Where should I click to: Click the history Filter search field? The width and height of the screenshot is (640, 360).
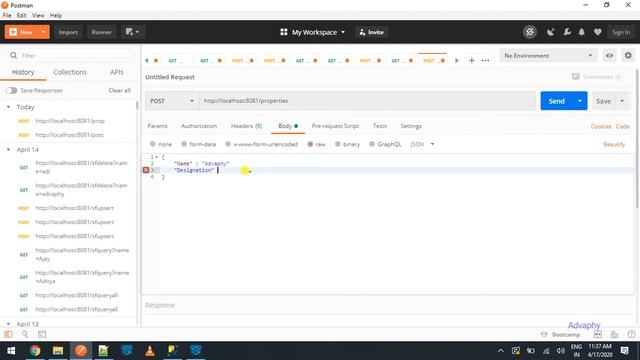pyautogui.click(x=69, y=56)
